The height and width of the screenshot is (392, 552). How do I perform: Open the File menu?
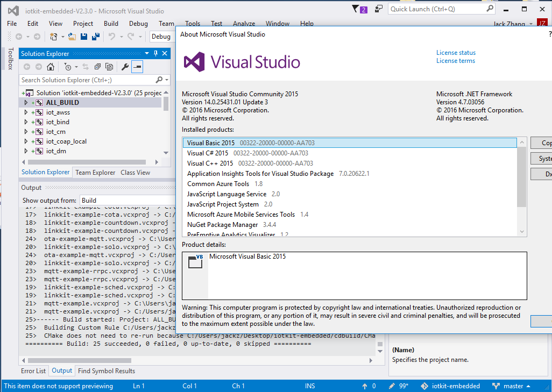click(x=12, y=24)
